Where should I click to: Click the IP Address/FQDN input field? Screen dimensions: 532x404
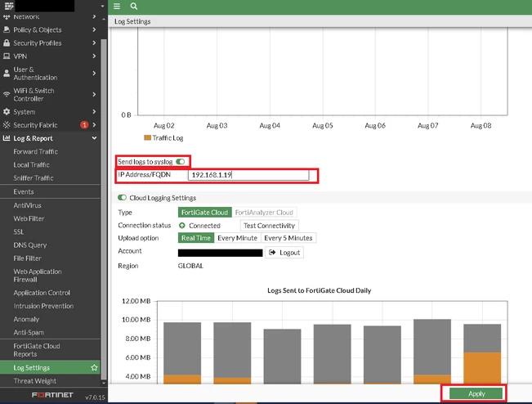pos(248,175)
